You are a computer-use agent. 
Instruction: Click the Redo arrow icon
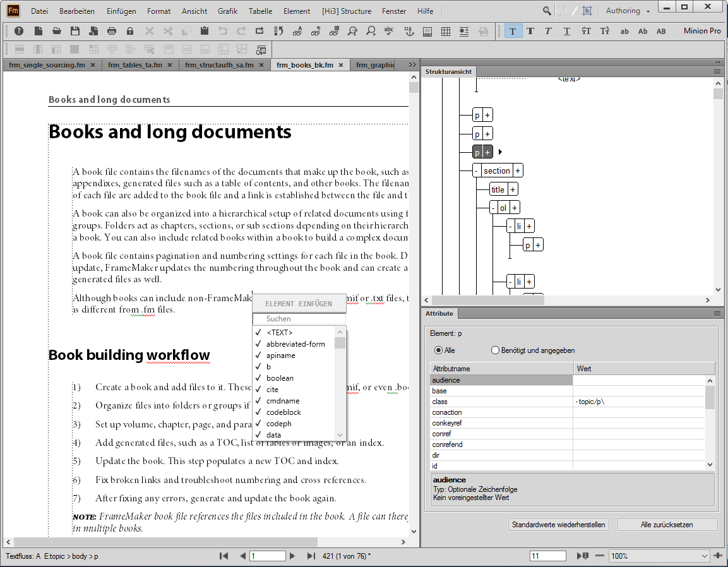coord(241,31)
